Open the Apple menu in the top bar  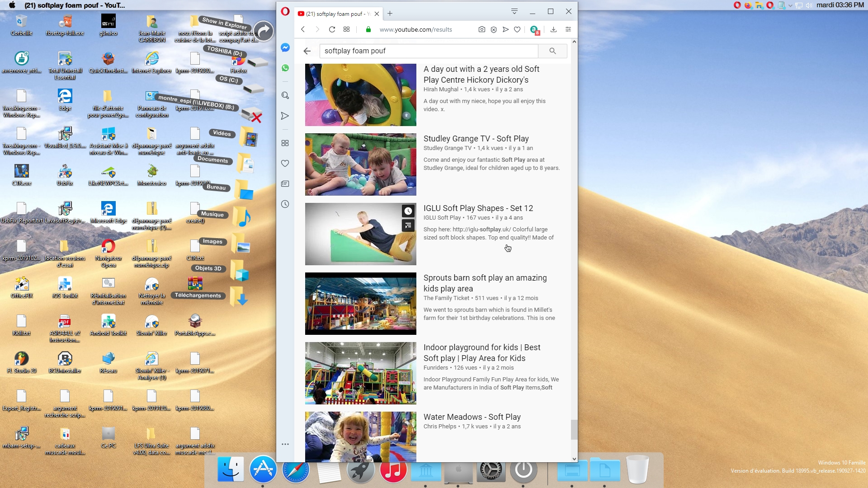pos(12,5)
